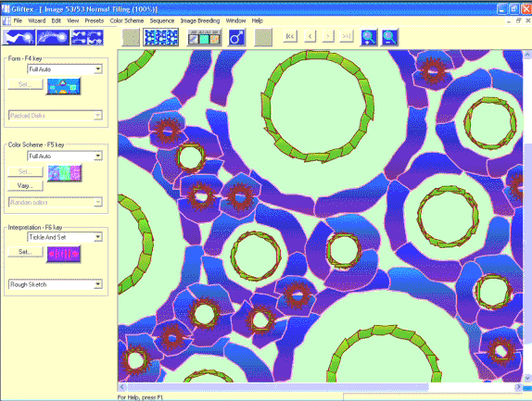Click the disabled Set button under Form
532x401 pixels.
[25, 84]
